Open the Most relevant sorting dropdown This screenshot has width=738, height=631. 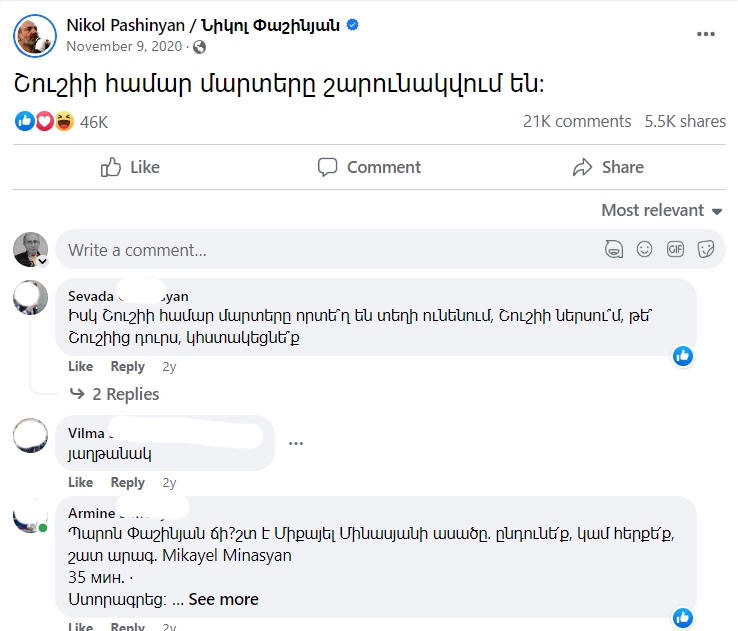click(661, 210)
